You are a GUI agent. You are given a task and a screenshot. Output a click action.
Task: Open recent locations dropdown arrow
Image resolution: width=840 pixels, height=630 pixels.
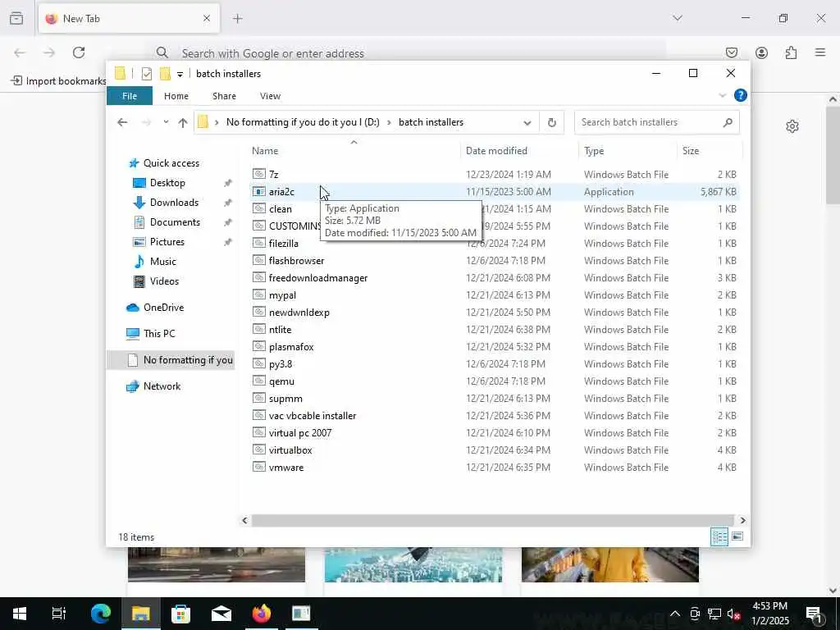(166, 122)
